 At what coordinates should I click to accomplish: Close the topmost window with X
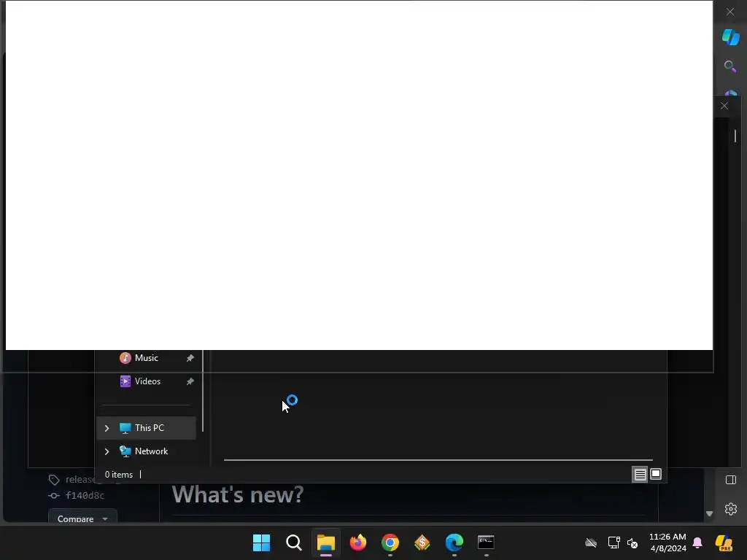click(x=729, y=12)
